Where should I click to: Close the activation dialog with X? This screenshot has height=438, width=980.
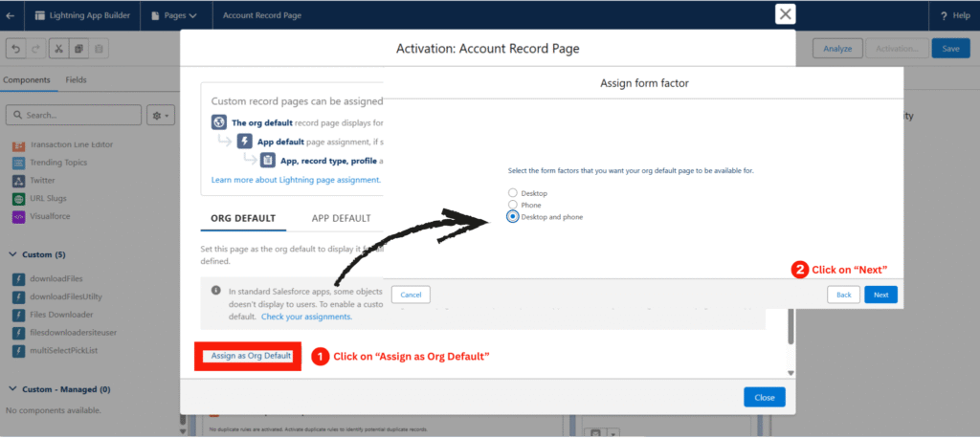point(785,13)
